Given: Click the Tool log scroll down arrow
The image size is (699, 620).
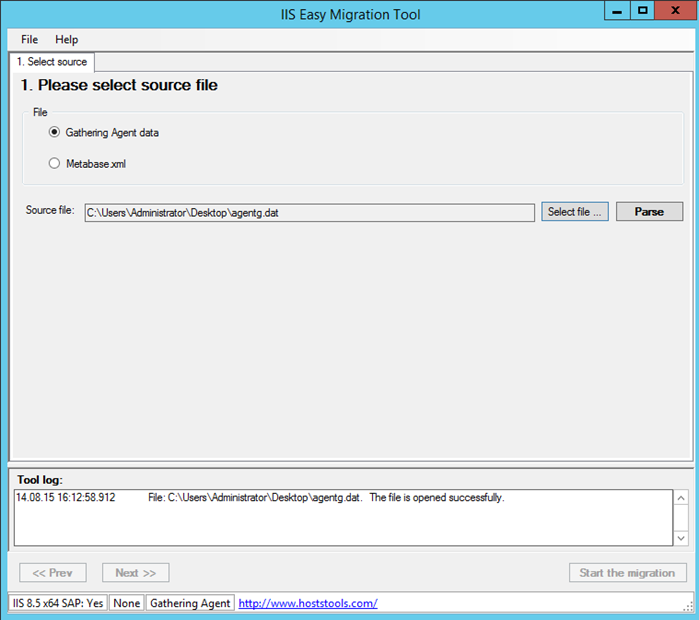Looking at the screenshot, I should [x=681, y=538].
